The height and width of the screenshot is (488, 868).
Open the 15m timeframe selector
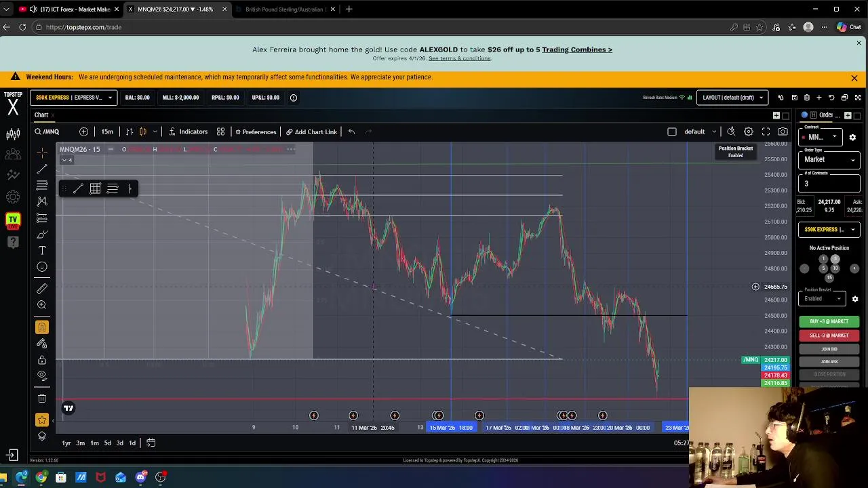[107, 131]
